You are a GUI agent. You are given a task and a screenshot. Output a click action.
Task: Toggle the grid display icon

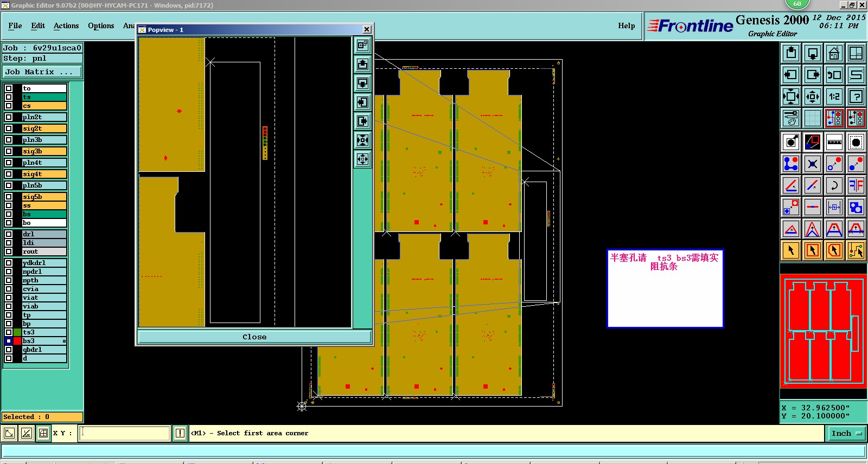(x=813, y=118)
